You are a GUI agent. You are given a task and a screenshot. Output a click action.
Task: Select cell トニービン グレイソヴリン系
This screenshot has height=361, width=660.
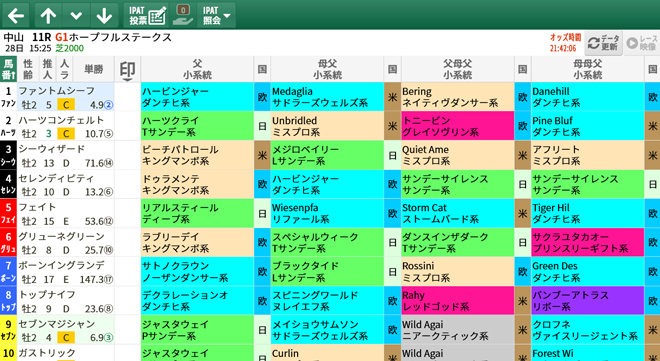tap(458, 126)
